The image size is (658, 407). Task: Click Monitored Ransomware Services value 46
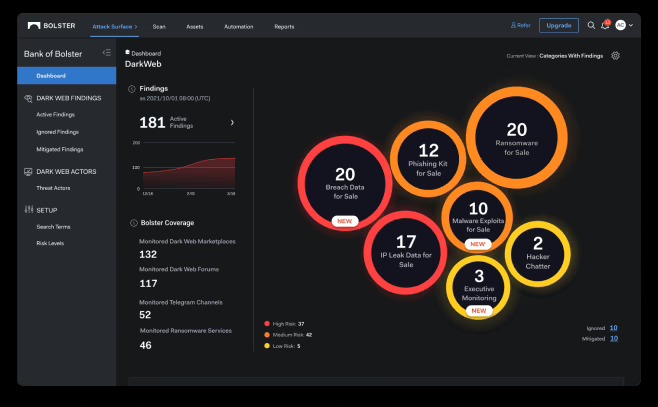tap(145, 345)
